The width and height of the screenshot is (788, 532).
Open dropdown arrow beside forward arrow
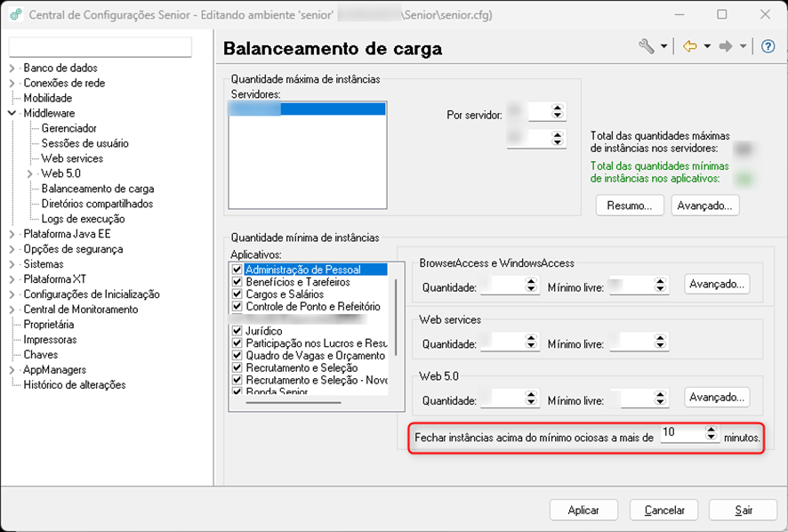coord(743,47)
